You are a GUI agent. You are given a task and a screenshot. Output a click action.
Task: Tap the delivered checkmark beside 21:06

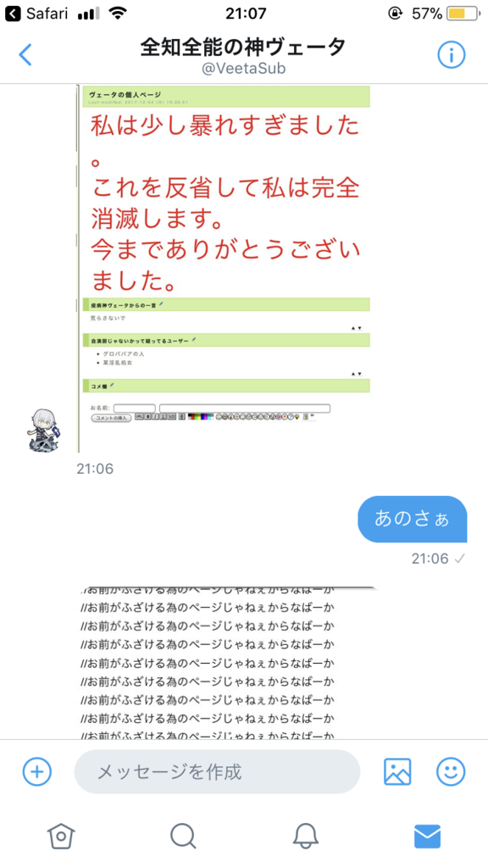click(x=459, y=559)
